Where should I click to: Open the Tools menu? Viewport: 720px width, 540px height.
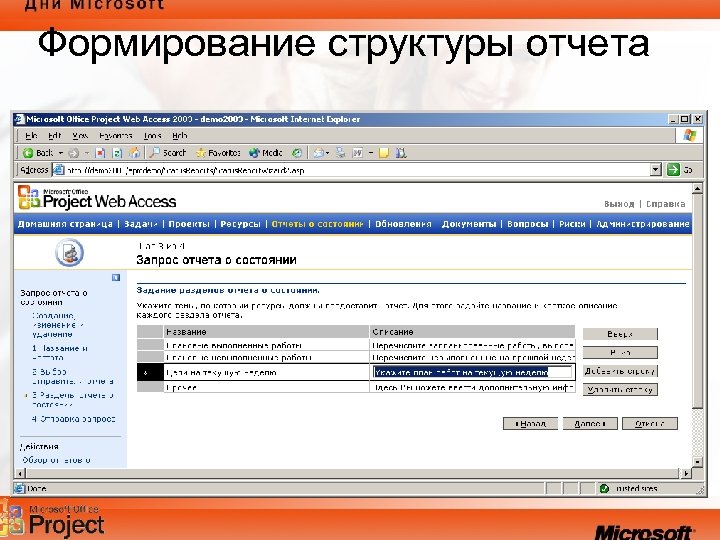pyautogui.click(x=152, y=136)
